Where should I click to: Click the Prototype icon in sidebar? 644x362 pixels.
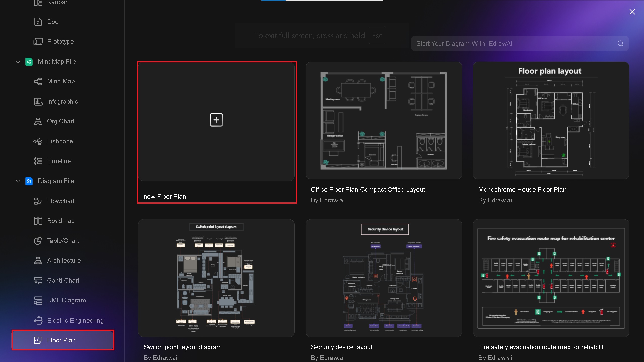point(38,42)
